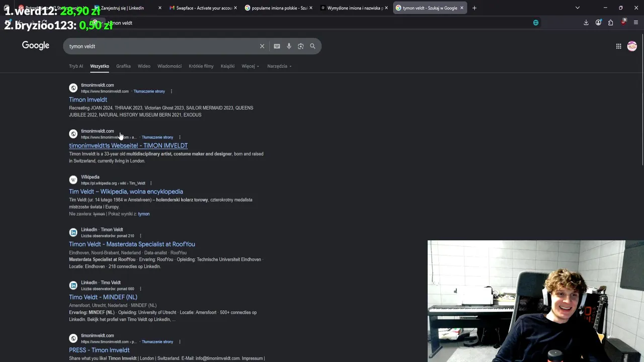Image resolution: width=644 pixels, height=362 pixels.
Task: Select the Wideo search filter
Action: click(144, 66)
